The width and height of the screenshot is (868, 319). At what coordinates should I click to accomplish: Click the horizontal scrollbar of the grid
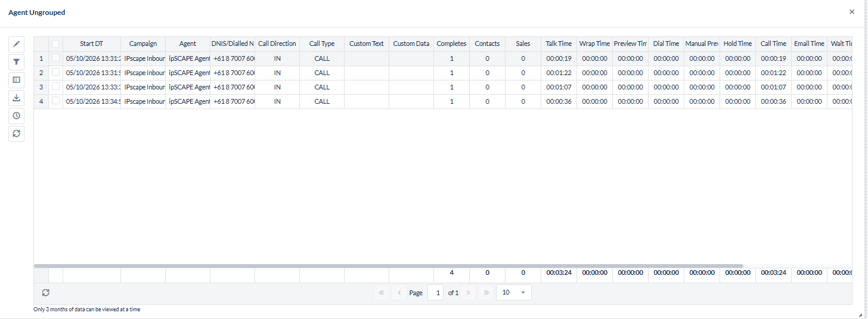coord(389,266)
